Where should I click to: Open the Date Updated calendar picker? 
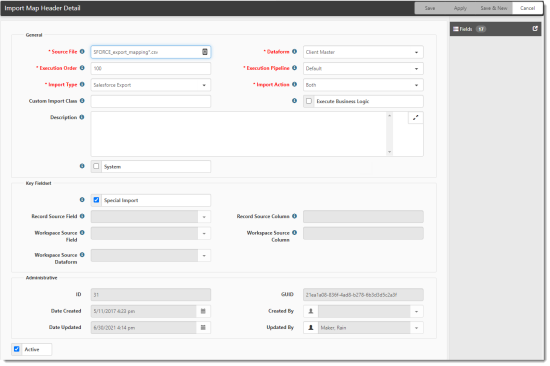203,328
